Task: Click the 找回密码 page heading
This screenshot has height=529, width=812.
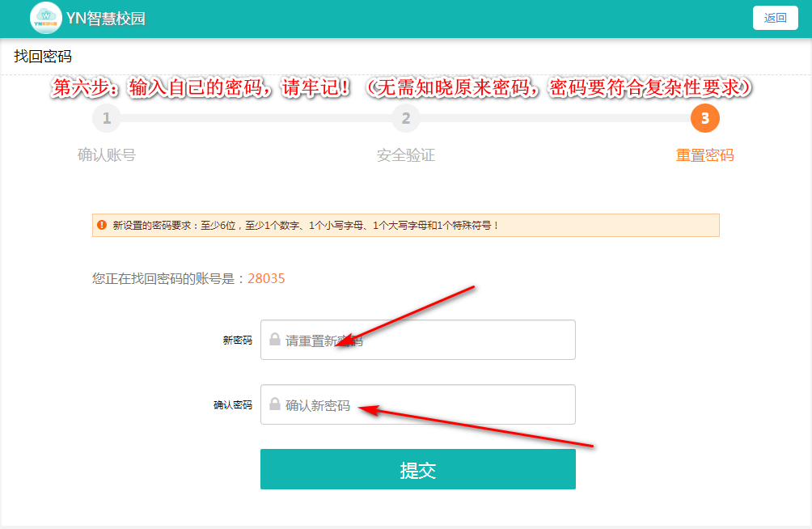Action: tap(43, 57)
